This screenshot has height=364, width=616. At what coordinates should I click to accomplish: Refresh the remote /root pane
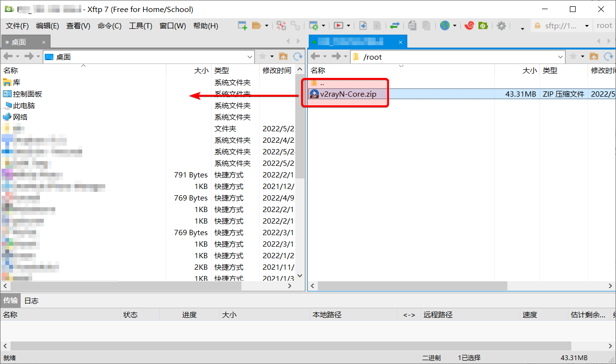click(608, 57)
